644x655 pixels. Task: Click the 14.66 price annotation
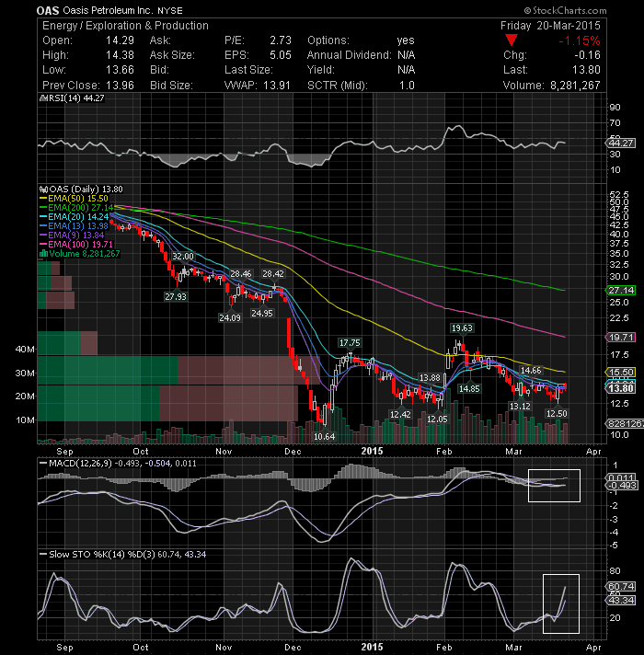coord(531,370)
